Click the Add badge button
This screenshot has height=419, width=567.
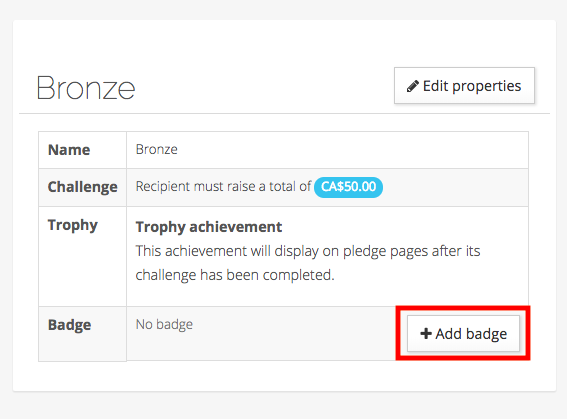(463, 333)
